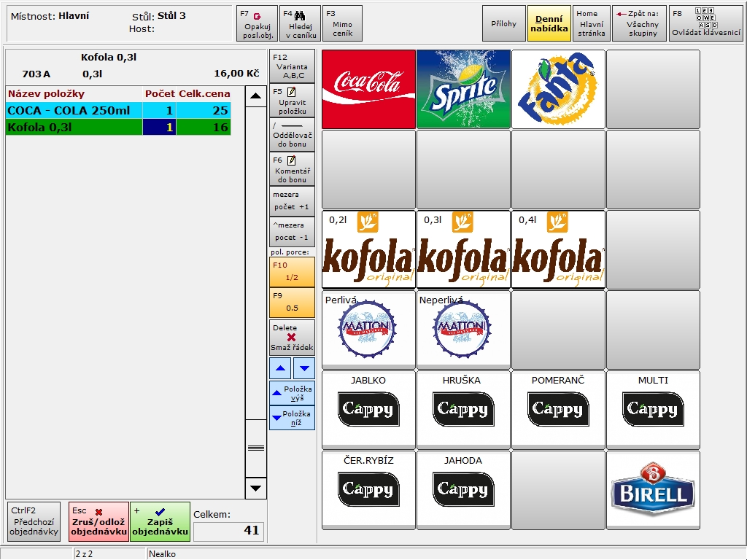The width and height of the screenshot is (747, 560).
Task: Increase count with mezera počet +1
Action: click(x=292, y=201)
